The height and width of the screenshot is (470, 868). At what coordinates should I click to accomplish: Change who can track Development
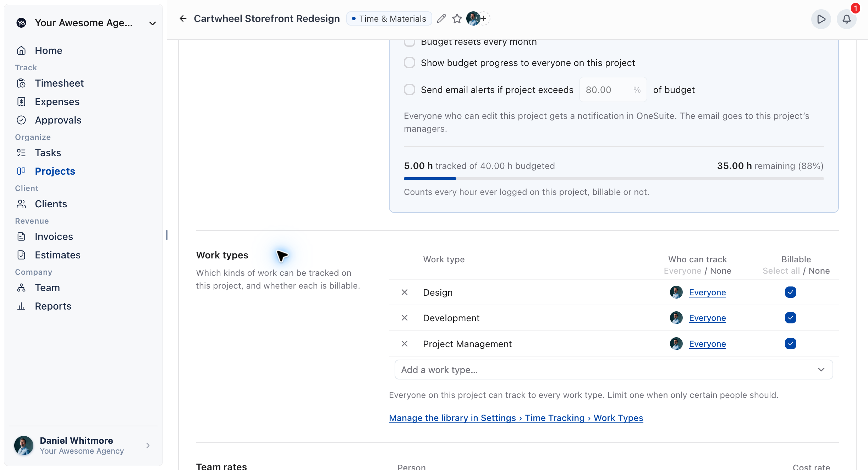click(x=707, y=318)
